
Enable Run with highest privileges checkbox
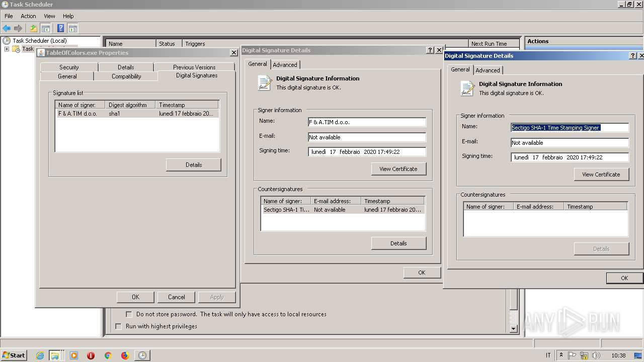(119, 326)
